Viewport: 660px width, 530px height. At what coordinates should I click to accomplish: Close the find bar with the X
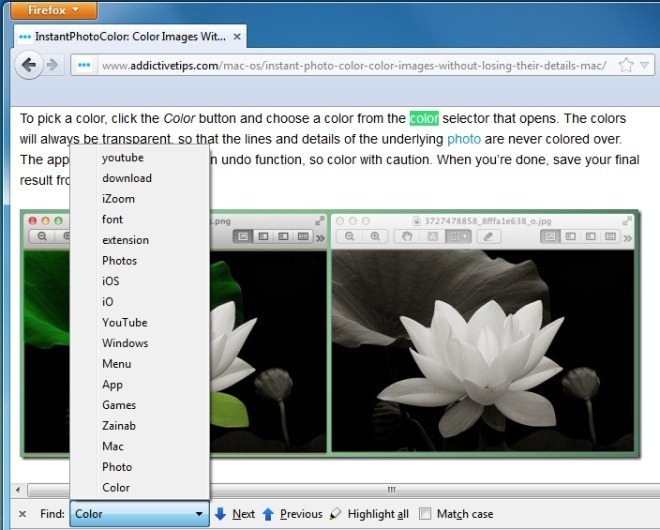pyautogui.click(x=23, y=514)
